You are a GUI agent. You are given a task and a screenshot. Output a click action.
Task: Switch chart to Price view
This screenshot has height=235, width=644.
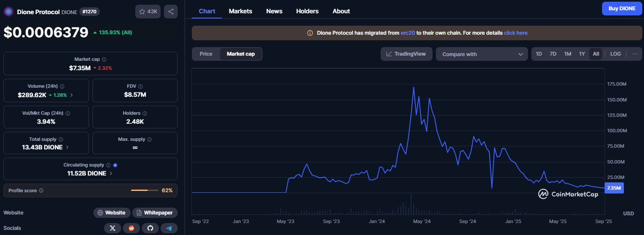pyautogui.click(x=206, y=54)
